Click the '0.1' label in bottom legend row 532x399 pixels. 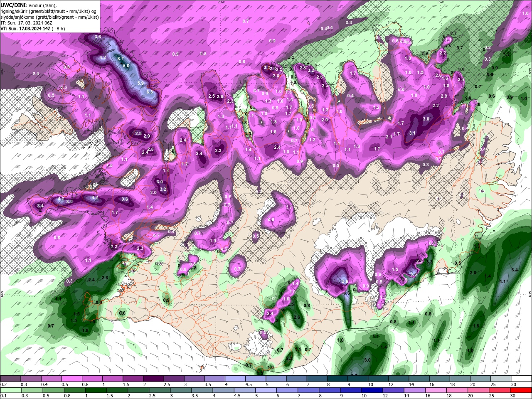pos(3,396)
